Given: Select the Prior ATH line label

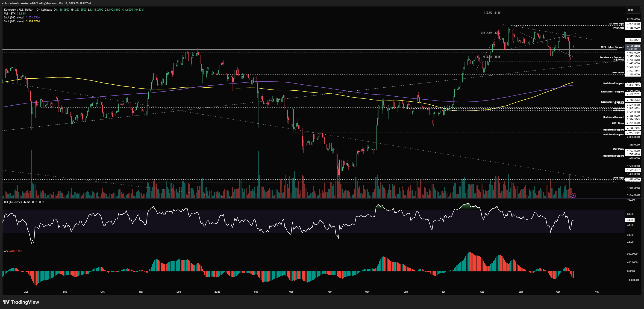Looking at the screenshot, I should (618, 28).
